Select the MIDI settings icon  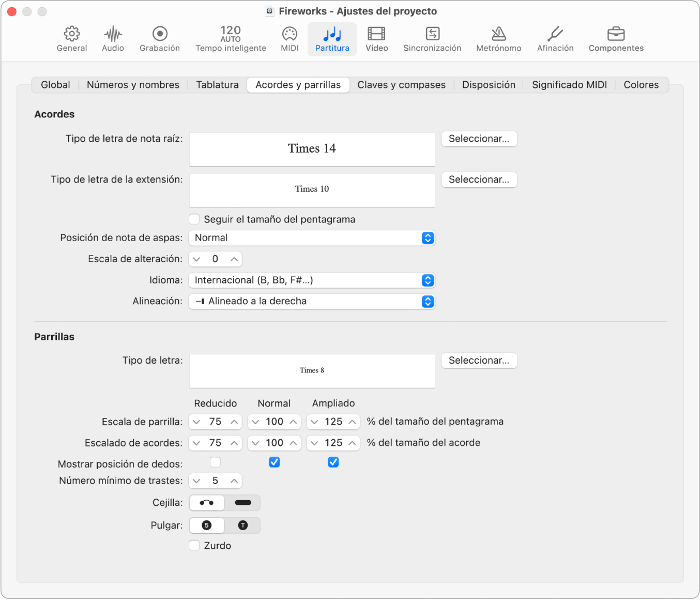click(290, 39)
